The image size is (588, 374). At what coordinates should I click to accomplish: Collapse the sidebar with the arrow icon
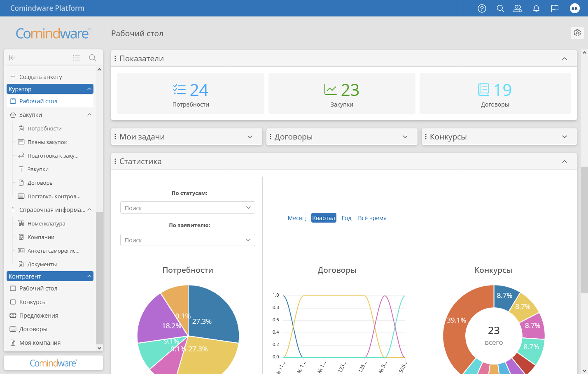pos(12,58)
